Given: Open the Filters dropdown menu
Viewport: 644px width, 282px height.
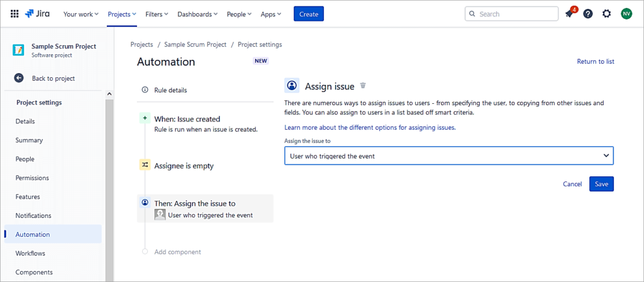Looking at the screenshot, I should point(157,14).
